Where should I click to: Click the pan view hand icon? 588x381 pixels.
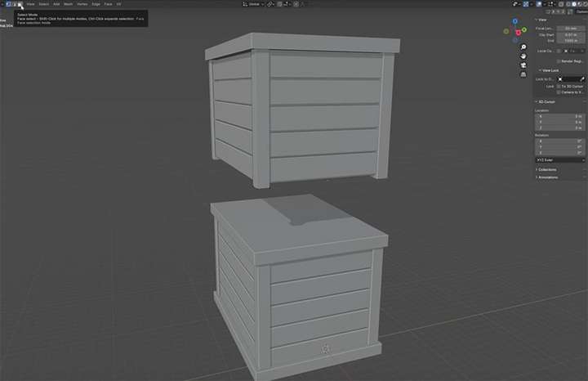523,56
